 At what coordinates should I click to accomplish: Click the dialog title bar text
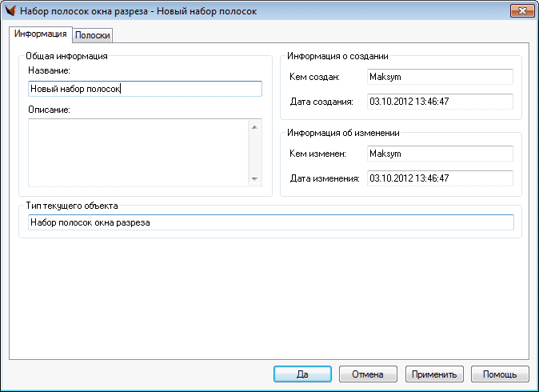(x=136, y=11)
